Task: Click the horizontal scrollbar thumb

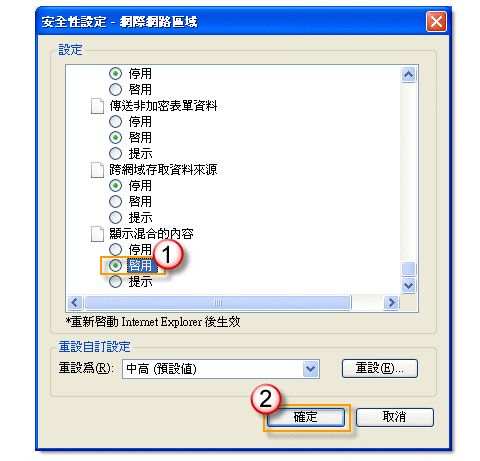Action: tap(218, 303)
